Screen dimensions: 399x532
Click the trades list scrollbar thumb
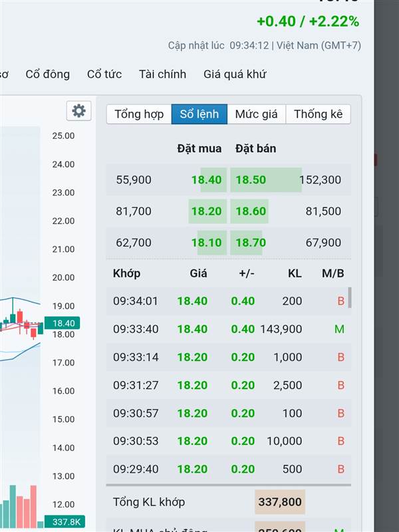coord(350,297)
